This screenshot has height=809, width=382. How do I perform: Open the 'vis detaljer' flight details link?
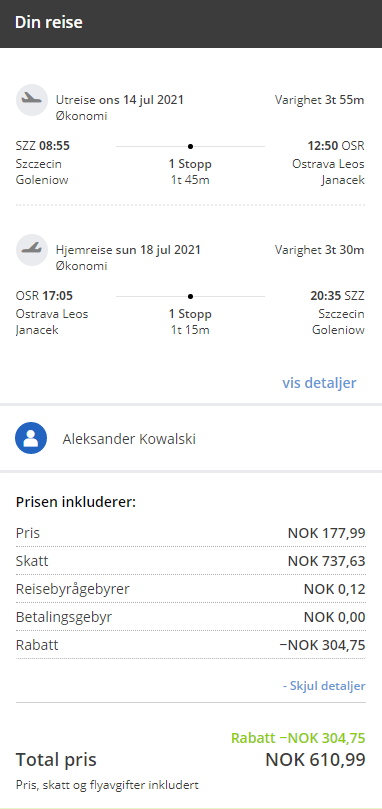[x=319, y=383]
